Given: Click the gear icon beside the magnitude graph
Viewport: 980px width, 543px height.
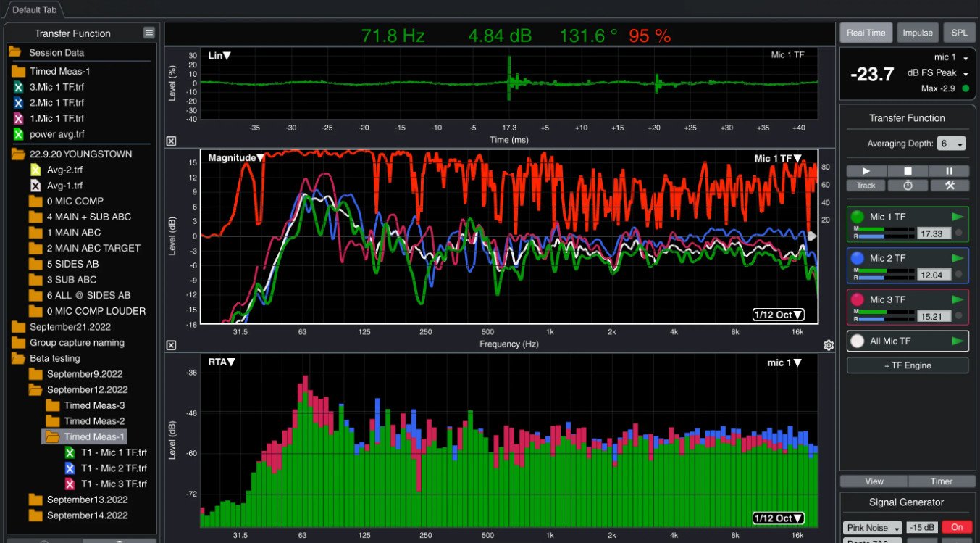Looking at the screenshot, I should click(x=829, y=345).
